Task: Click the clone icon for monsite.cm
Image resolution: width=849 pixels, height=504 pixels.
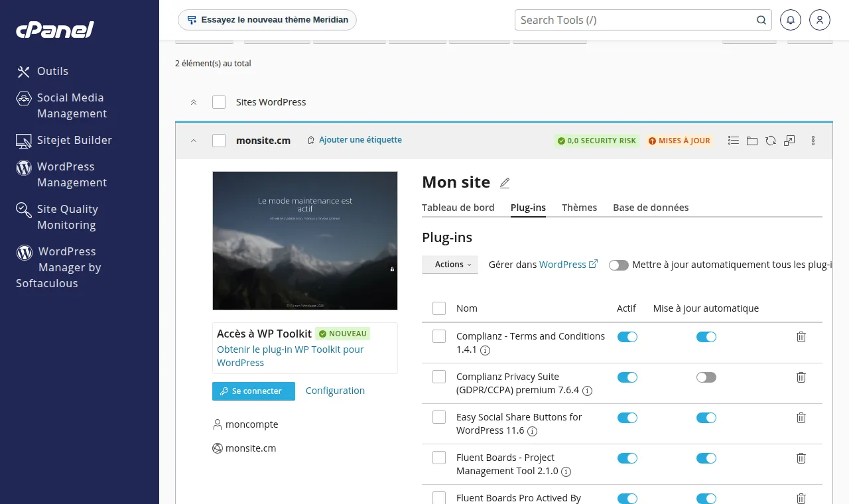Action: point(789,141)
